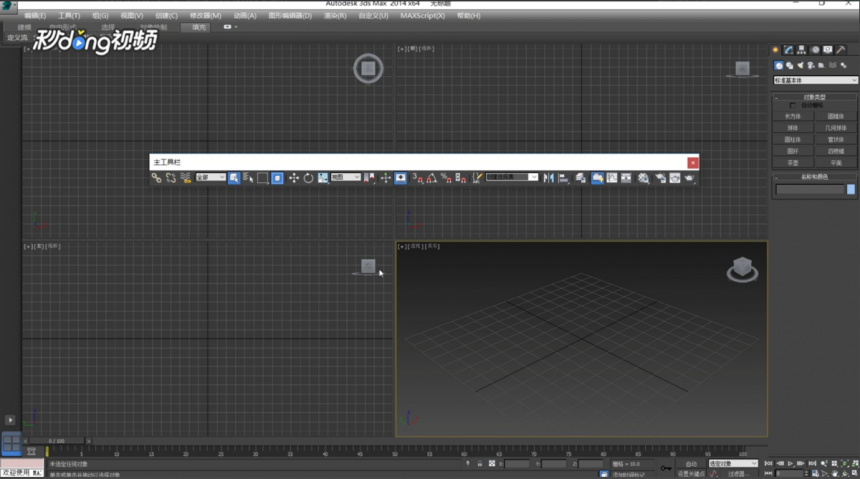Switch to the Modify panel icon

tap(788, 50)
